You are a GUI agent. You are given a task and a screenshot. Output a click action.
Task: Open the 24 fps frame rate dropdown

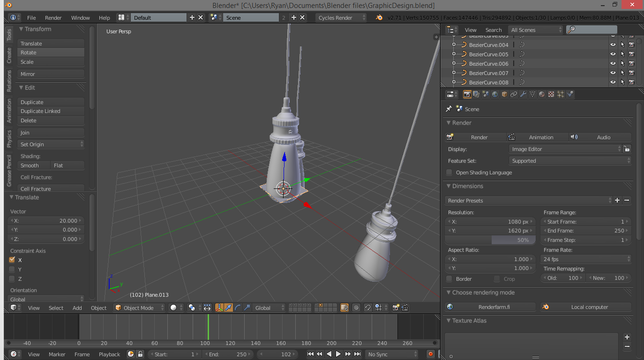click(586, 259)
